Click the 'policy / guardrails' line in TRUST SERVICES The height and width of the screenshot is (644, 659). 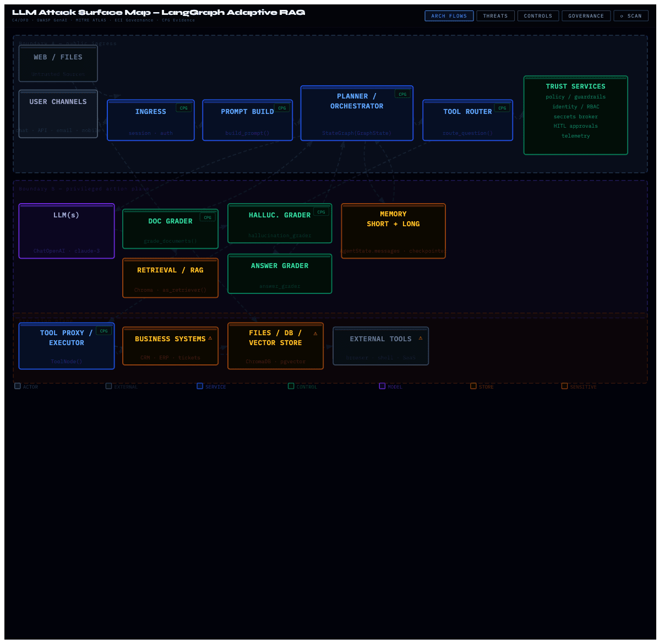coord(575,97)
